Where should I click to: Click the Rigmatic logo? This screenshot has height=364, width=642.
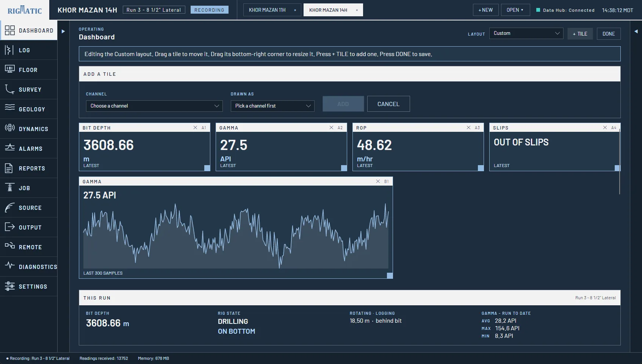click(25, 10)
